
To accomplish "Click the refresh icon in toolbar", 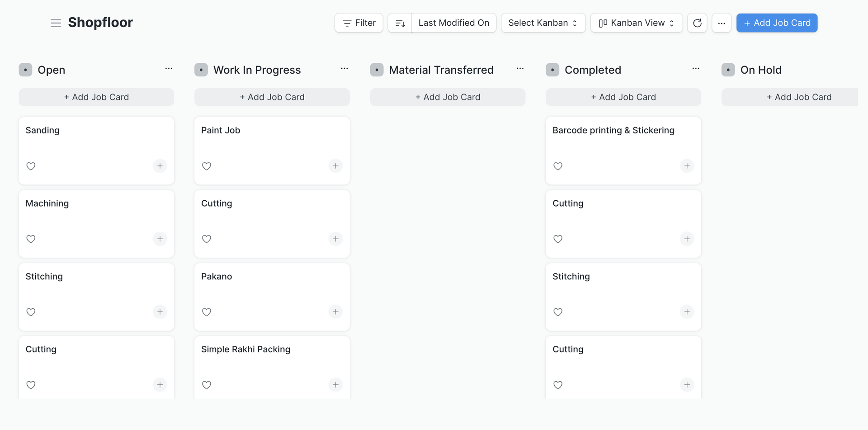I will pos(697,23).
